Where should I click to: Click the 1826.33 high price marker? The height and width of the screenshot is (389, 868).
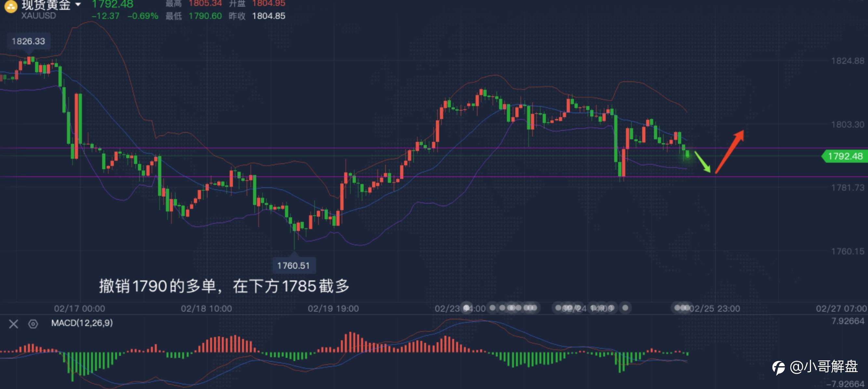pyautogui.click(x=28, y=41)
